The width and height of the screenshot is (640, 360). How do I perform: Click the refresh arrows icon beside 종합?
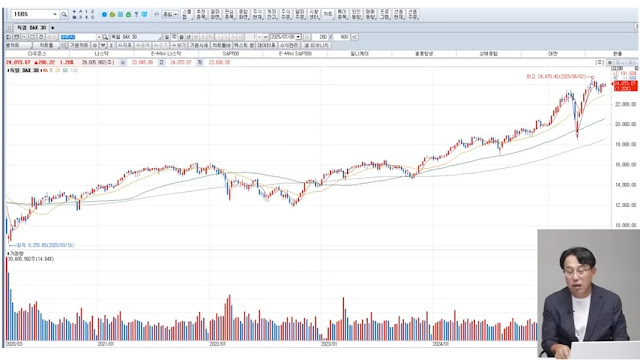pos(156,14)
